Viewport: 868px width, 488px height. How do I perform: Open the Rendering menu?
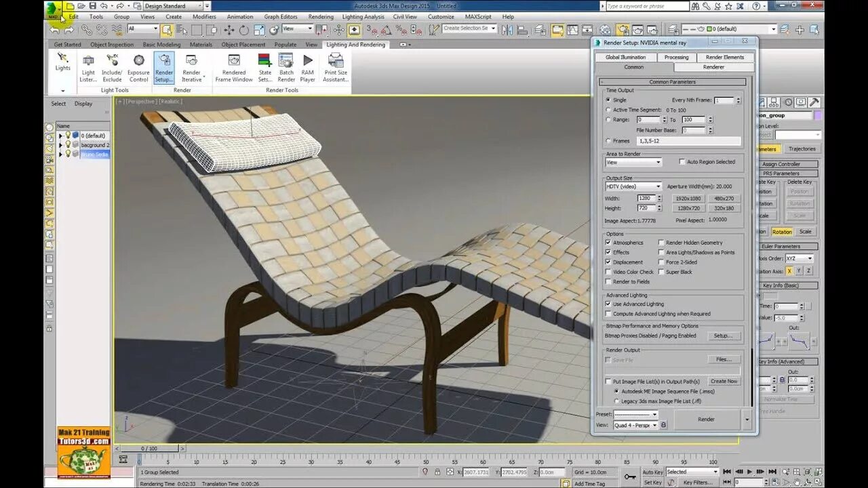[321, 16]
